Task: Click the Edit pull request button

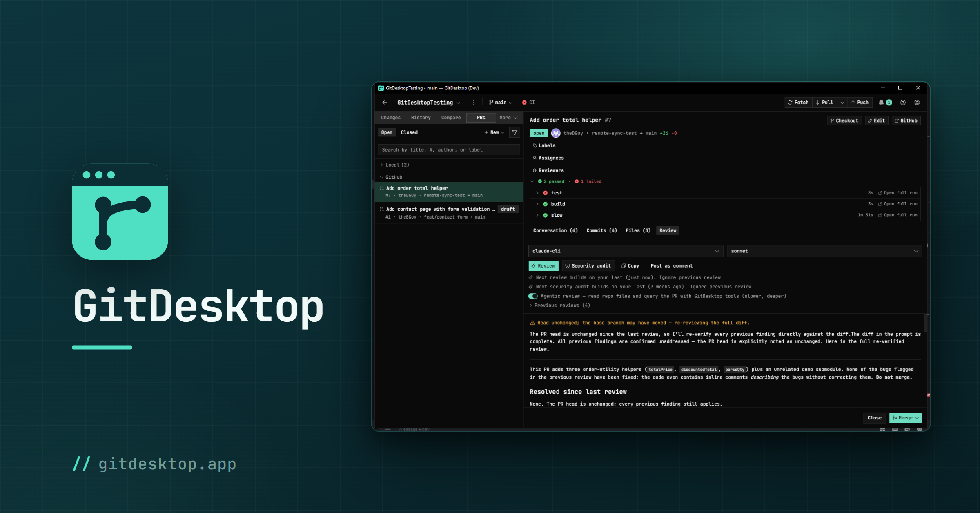Action: pyautogui.click(x=876, y=120)
